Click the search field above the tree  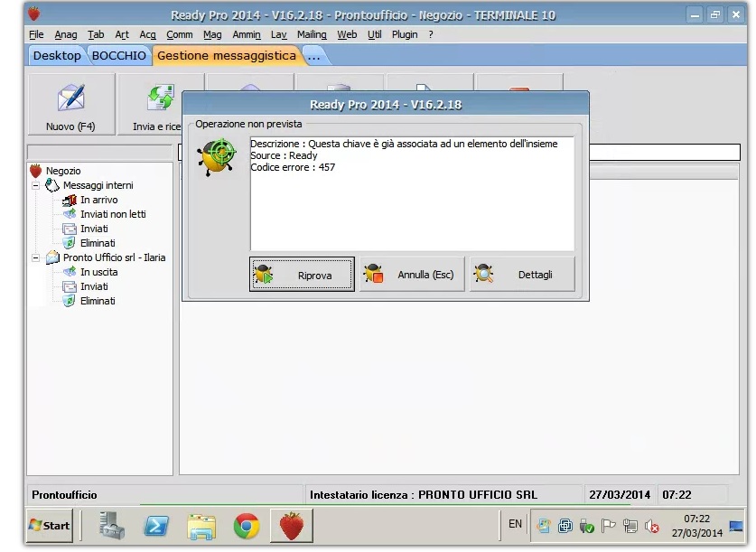pos(99,153)
